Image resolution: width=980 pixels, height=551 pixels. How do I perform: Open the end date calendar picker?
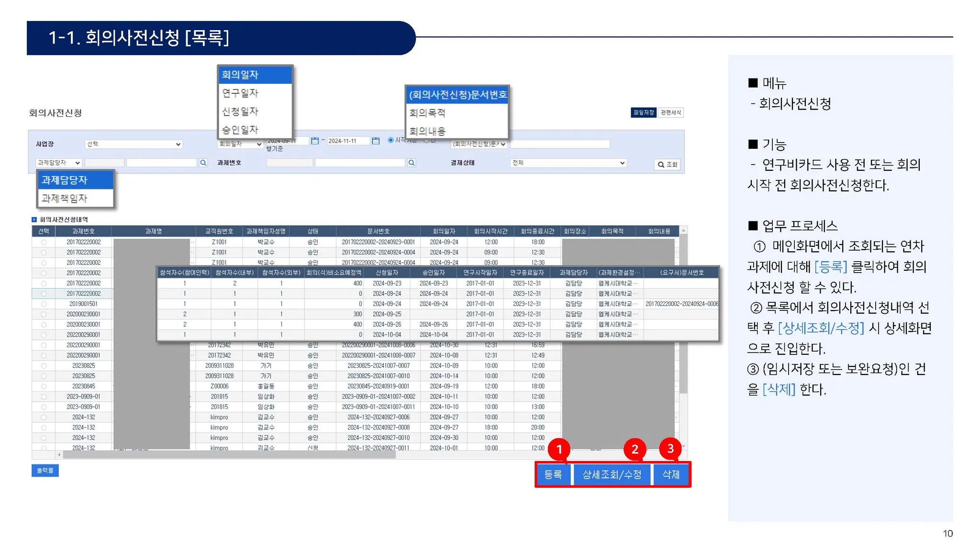(376, 141)
